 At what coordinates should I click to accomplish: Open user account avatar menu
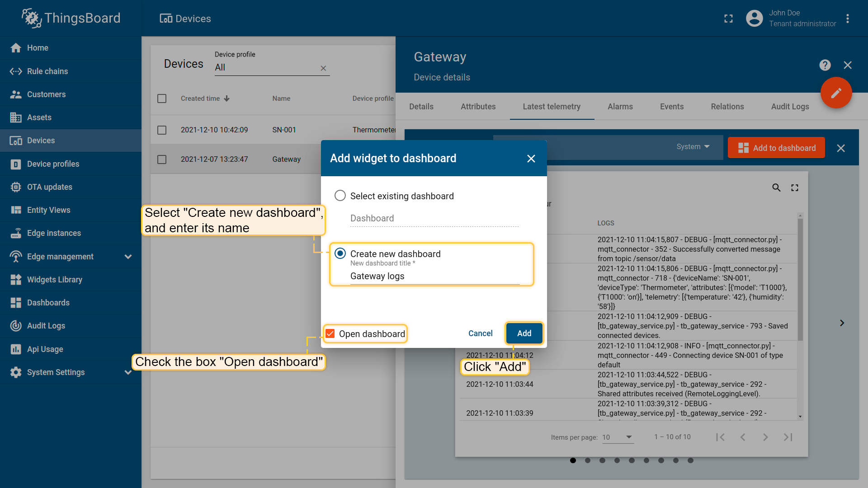coord(754,19)
